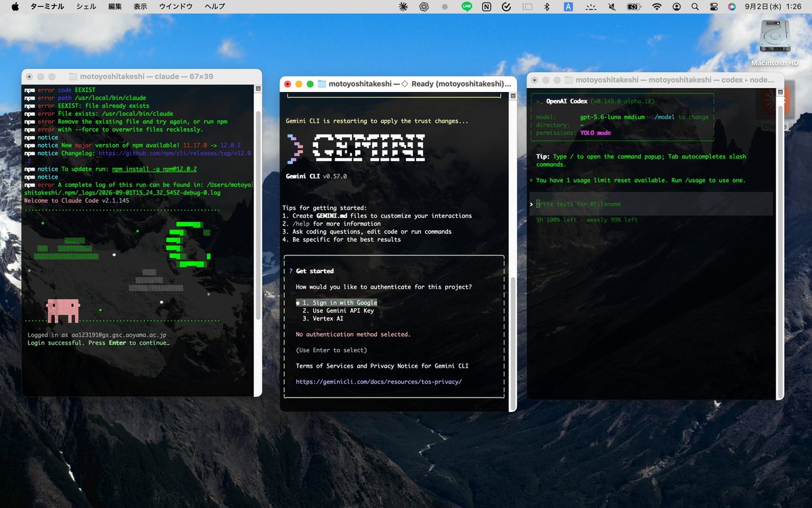812x508 pixels.
Task: Click the pink Claude mascot pixel art
Action: (x=63, y=311)
